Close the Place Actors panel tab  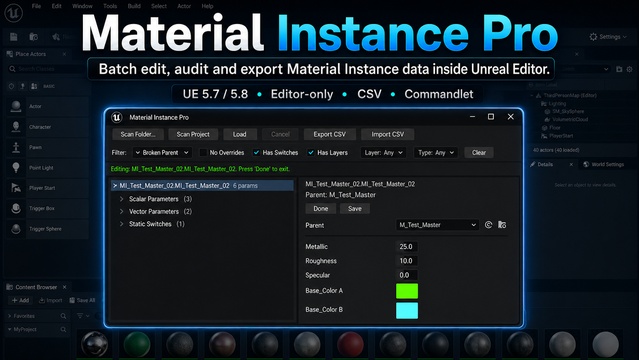coord(64,54)
